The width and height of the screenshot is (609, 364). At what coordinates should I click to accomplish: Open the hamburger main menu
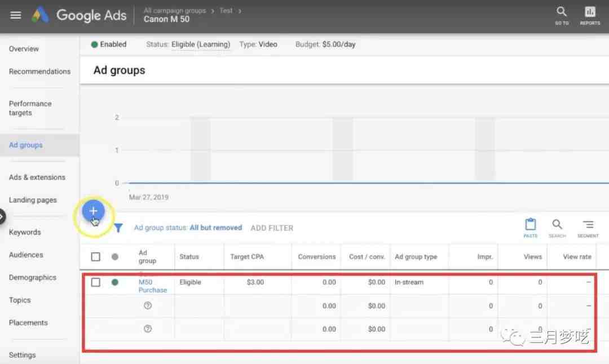pyautogui.click(x=16, y=15)
